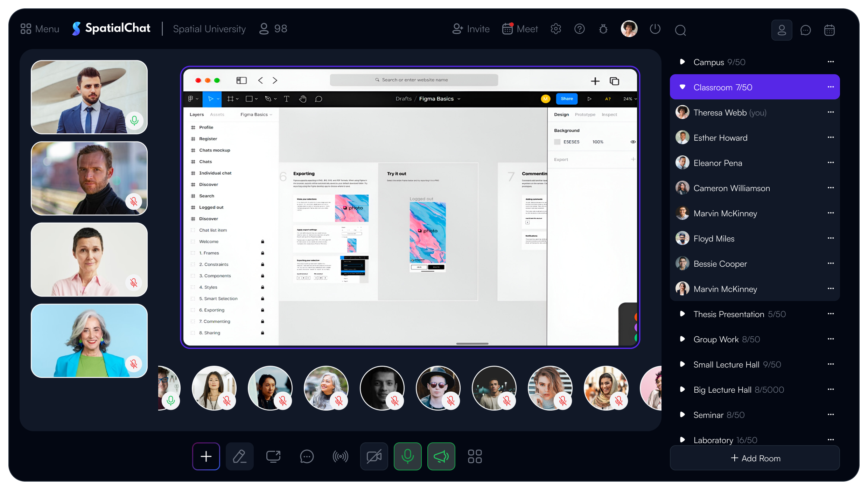Toggle mic on gray-haired woman's video tile
The width and height of the screenshot is (868, 490).
[x=134, y=364]
